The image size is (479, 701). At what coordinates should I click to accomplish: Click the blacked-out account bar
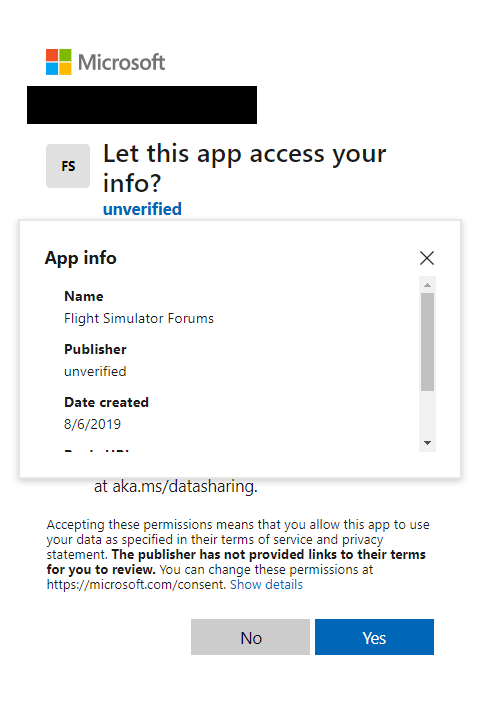(142, 105)
